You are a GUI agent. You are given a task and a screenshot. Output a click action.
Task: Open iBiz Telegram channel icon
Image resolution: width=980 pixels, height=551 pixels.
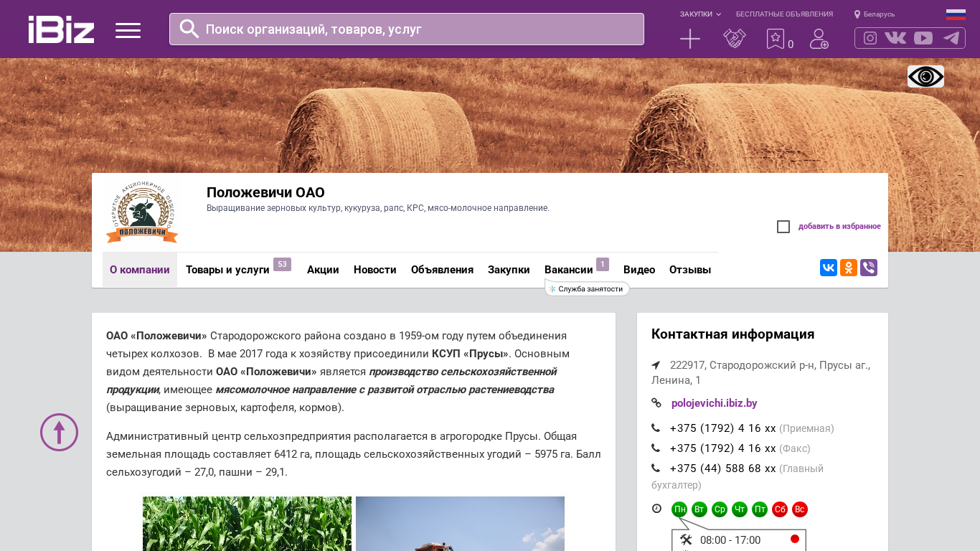click(951, 38)
